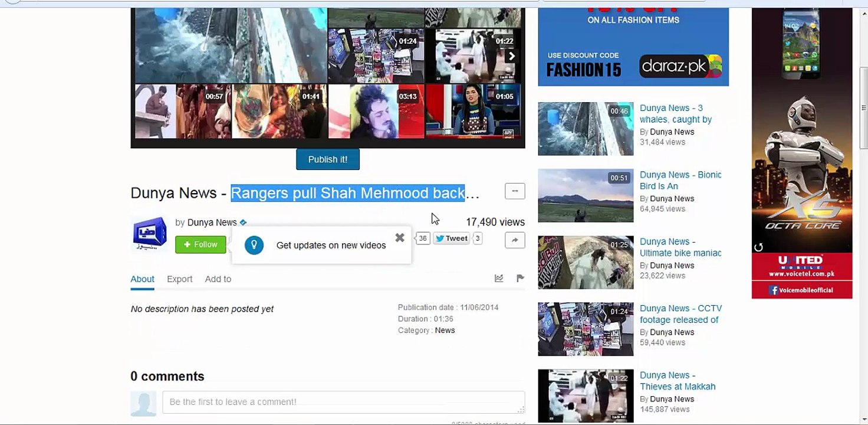Click the '0 comments' heading

point(167,377)
